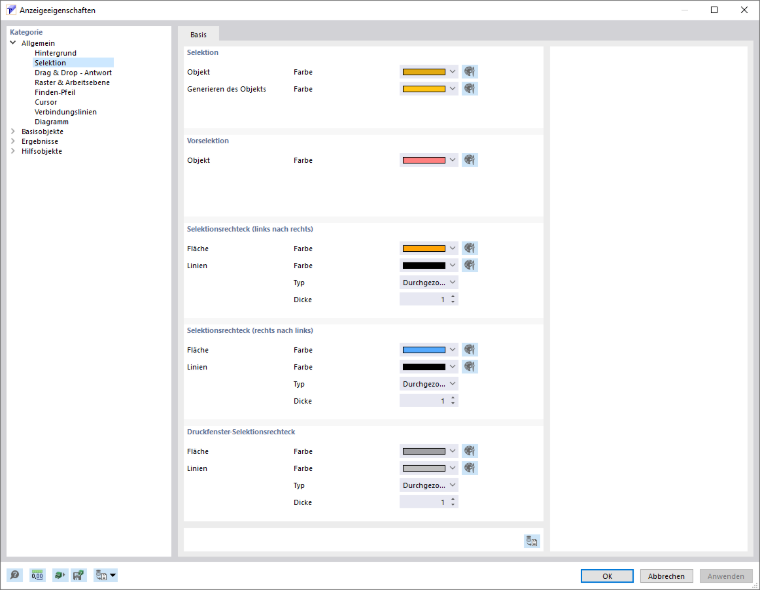Click the Allgemein tree label
The image size is (760, 590).
[x=38, y=43]
